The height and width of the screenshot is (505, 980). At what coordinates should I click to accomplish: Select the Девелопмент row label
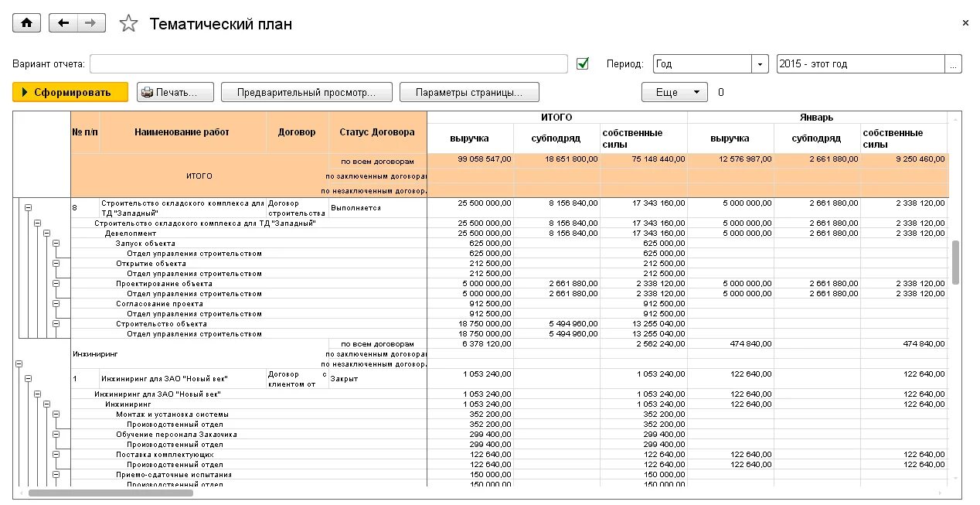point(131,233)
